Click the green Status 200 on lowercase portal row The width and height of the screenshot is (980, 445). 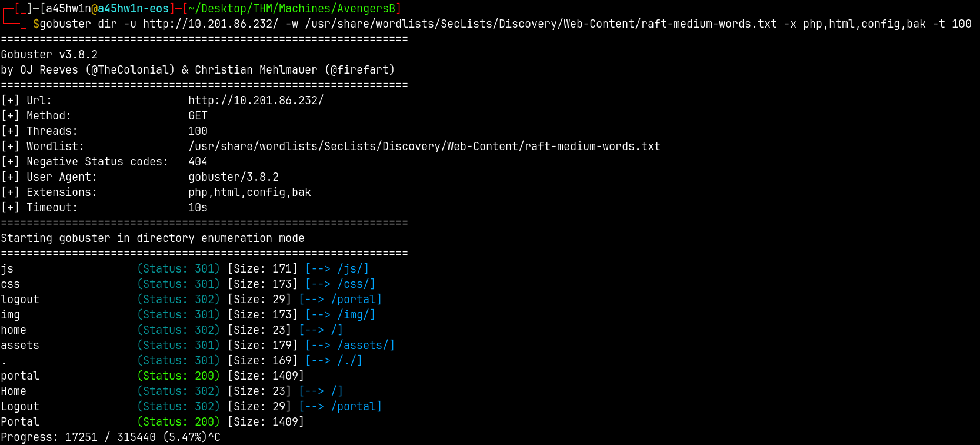[x=178, y=376]
